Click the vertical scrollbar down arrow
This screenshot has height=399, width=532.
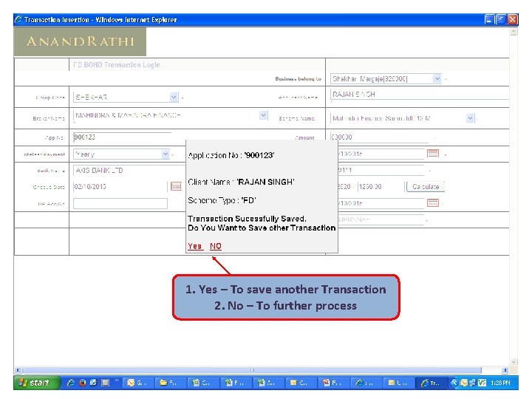pyautogui.click(x=514, y=361)
